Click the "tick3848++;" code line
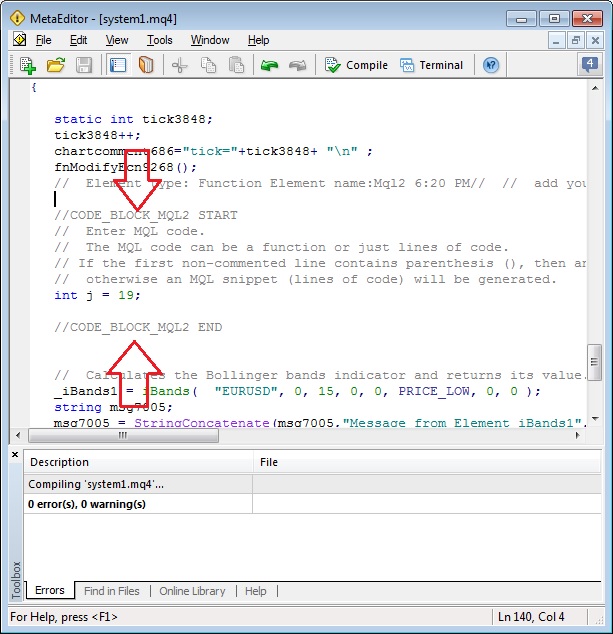 click(x=97, y=135)
